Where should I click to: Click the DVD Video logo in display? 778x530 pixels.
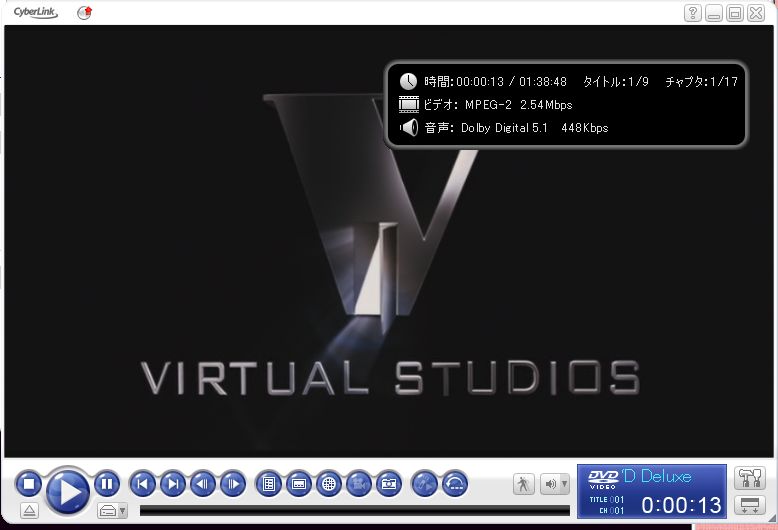(x=603, y=479)
